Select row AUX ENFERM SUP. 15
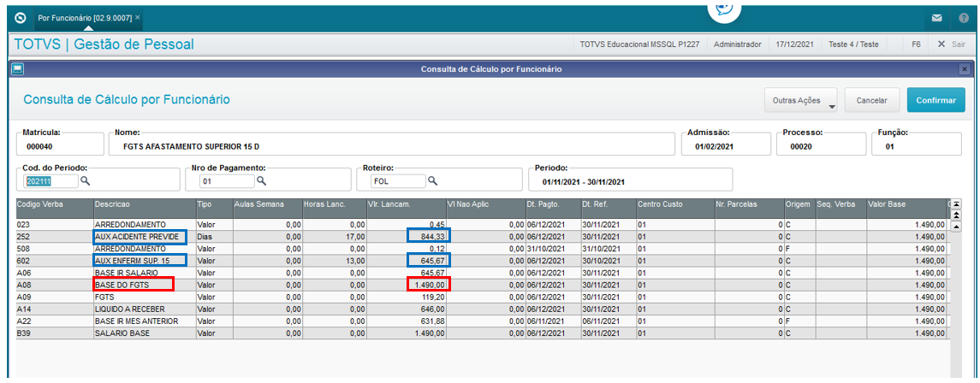980x383 pixels. (x=481, y=261)
